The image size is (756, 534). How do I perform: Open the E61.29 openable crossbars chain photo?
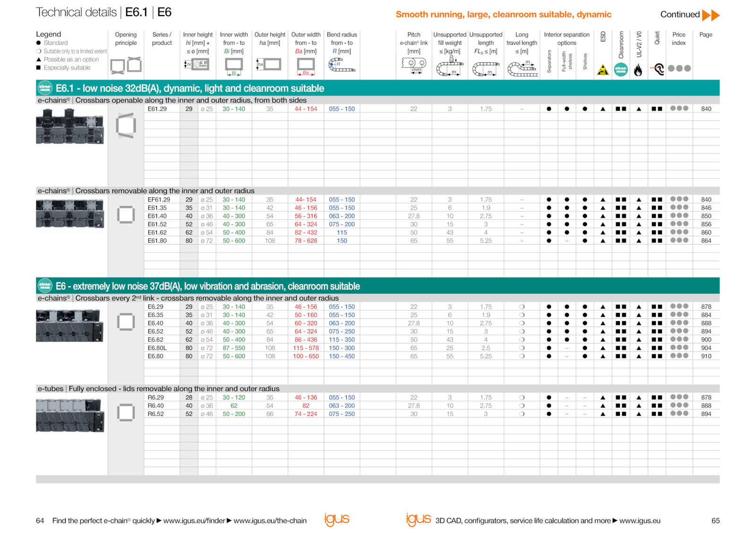click(69, 126)
